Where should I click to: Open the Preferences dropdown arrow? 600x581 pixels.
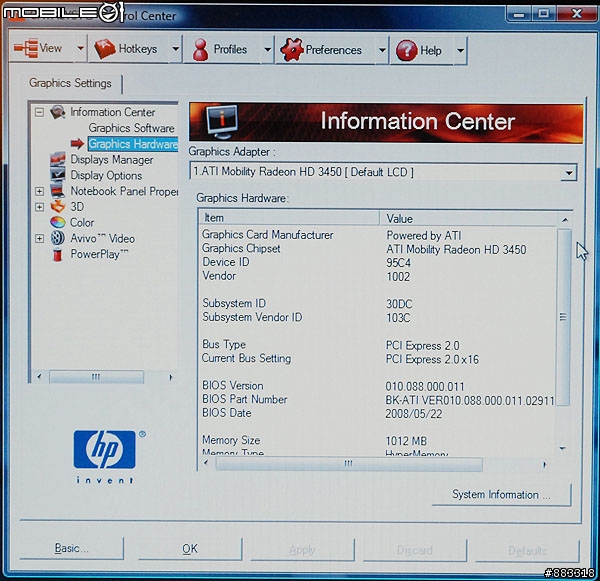tap(382, 50)
